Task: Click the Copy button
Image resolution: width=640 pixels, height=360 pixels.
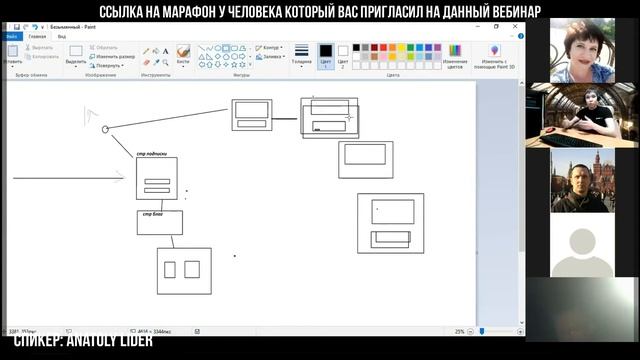Action: tap(42, 56)
